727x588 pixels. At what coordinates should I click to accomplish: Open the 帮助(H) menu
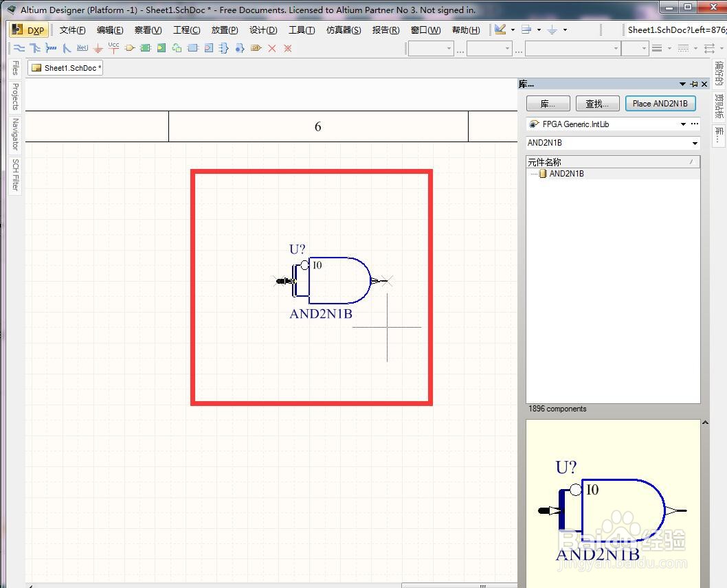(465, 30)
